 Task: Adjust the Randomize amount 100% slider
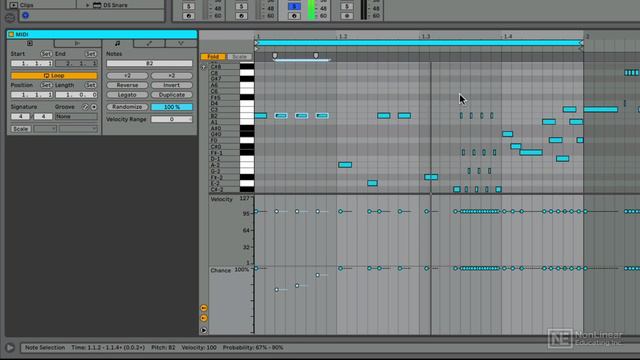pyautogui.click(x=171, y=107)
